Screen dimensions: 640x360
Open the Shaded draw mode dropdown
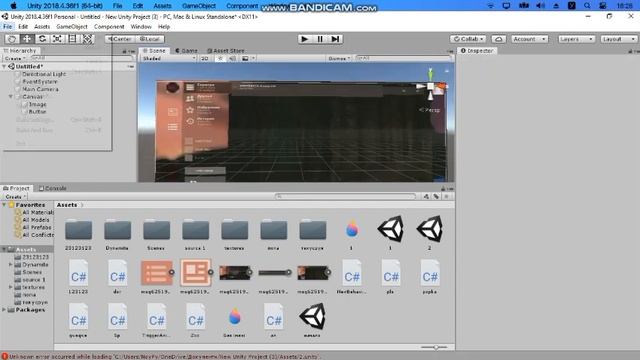pyautogui.click(x=169, y=58)
